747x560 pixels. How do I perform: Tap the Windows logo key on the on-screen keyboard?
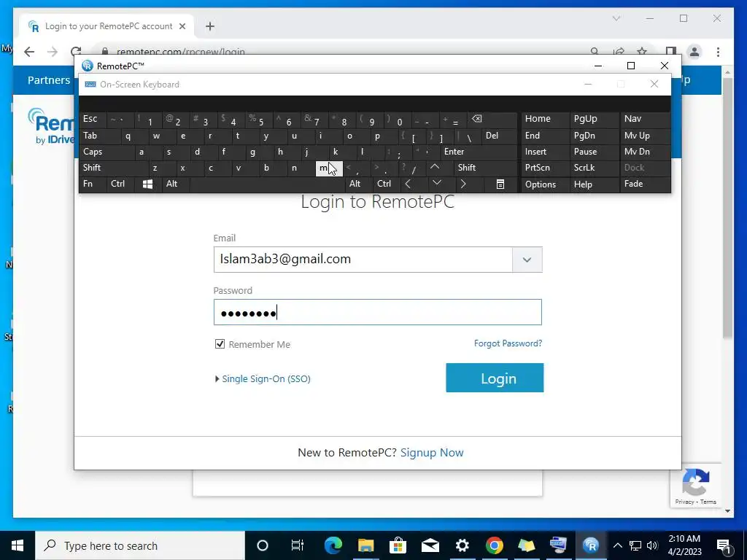[x=147, y=184]
